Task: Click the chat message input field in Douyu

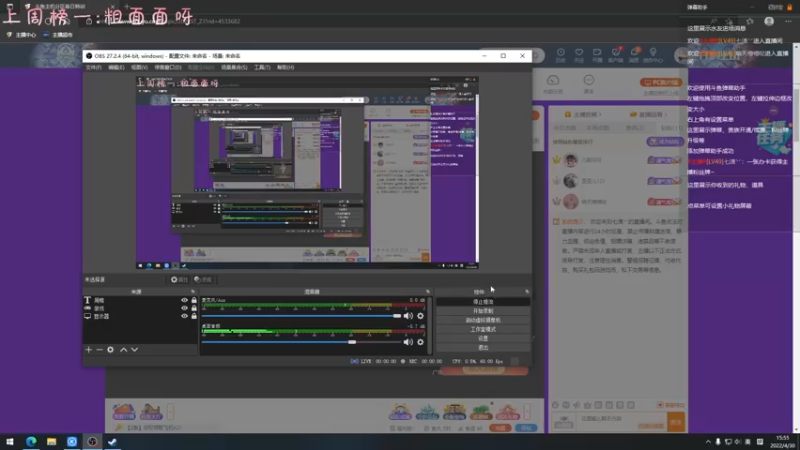Action: 621,422
